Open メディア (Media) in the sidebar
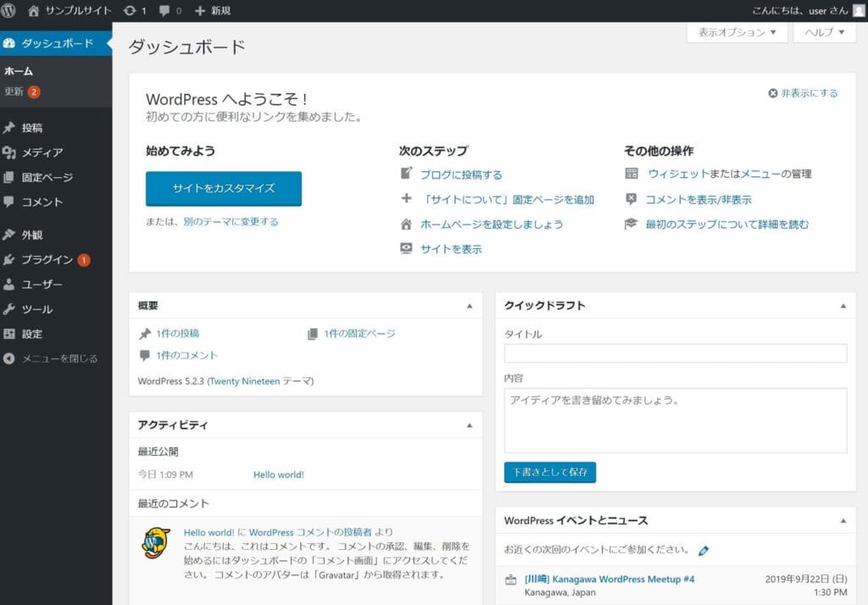The width and height of the screenshot is (868, 605). pyautogui.click(x=42, y=153)
